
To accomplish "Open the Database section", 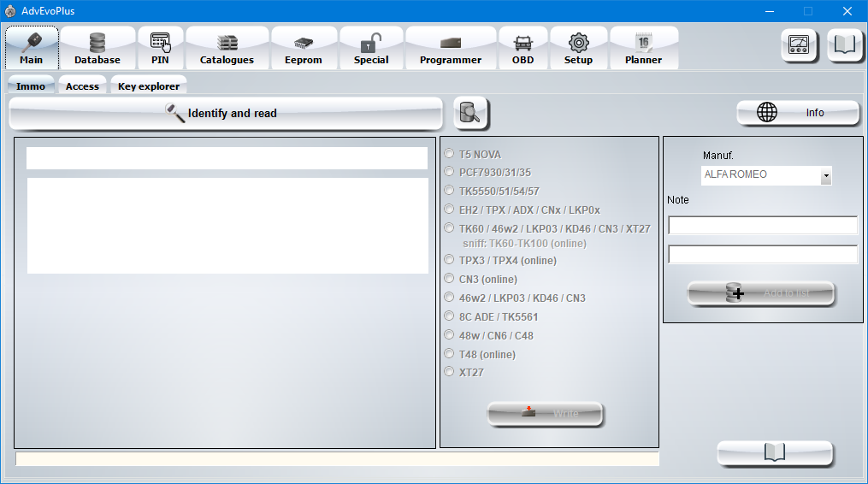I will pos(97,48).
